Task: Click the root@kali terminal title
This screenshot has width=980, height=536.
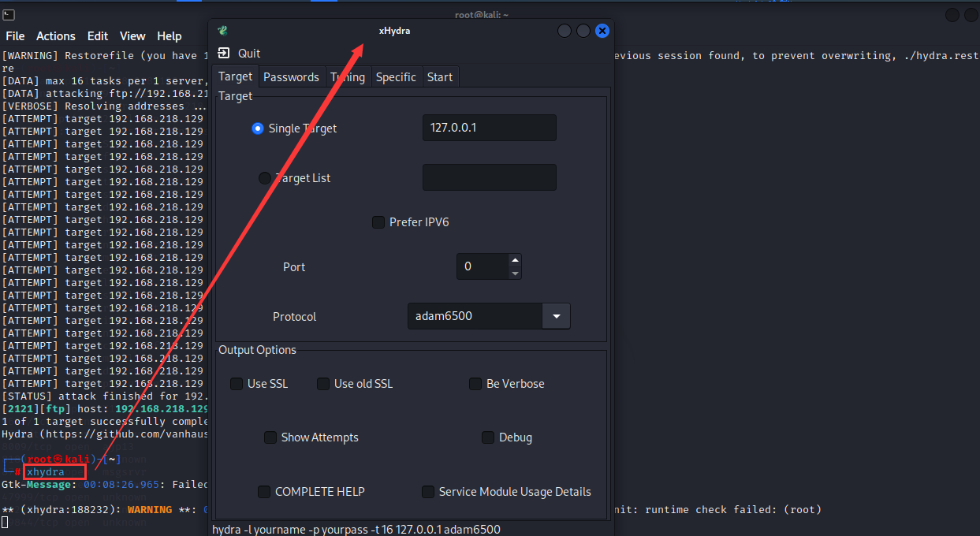Action: [x=483, y=15]
